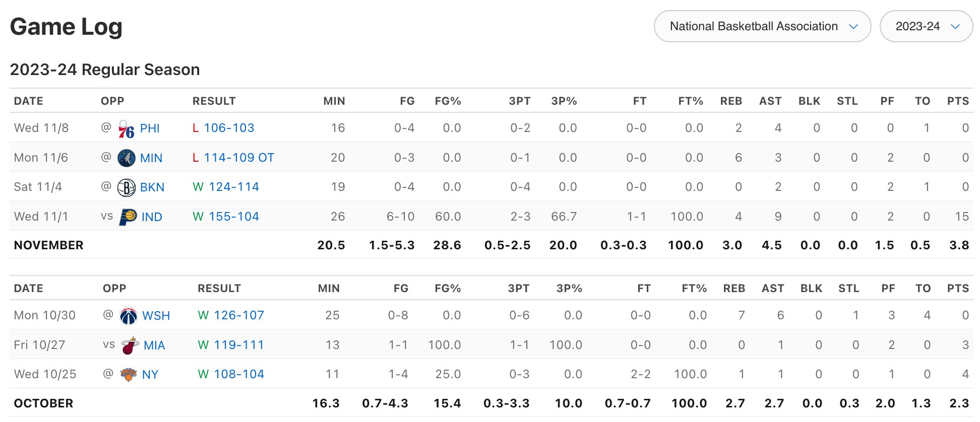
Task: Click the BKN team name link
Action: click(152, 187)
